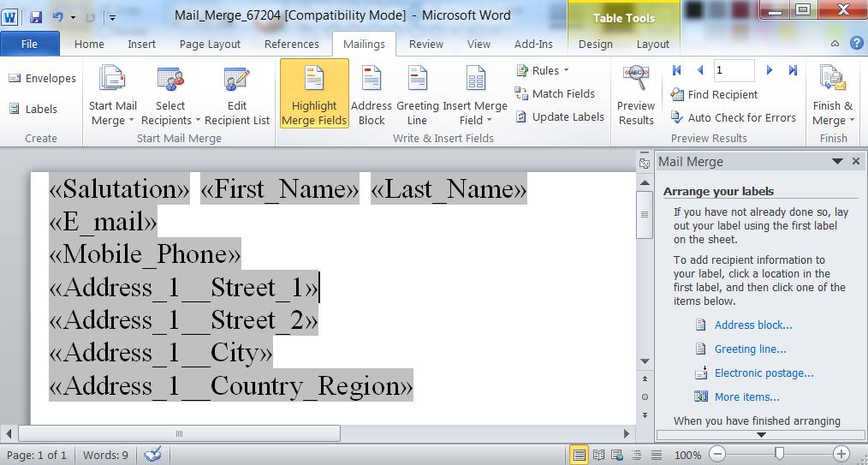Click the horizontal scrollbar thumb
Screen dimensions: 868x465
(x=179, y=433)
